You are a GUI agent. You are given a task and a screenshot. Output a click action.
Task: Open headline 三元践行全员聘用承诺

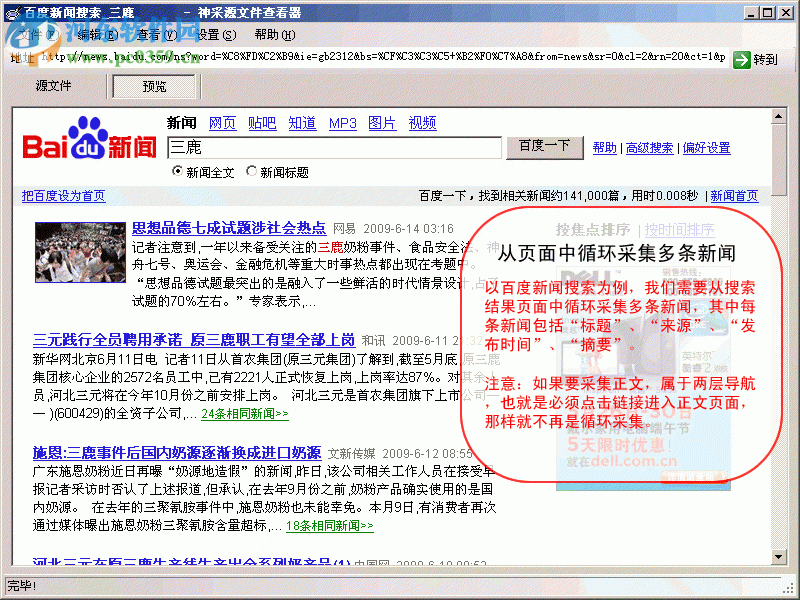[x=194, y=340]
